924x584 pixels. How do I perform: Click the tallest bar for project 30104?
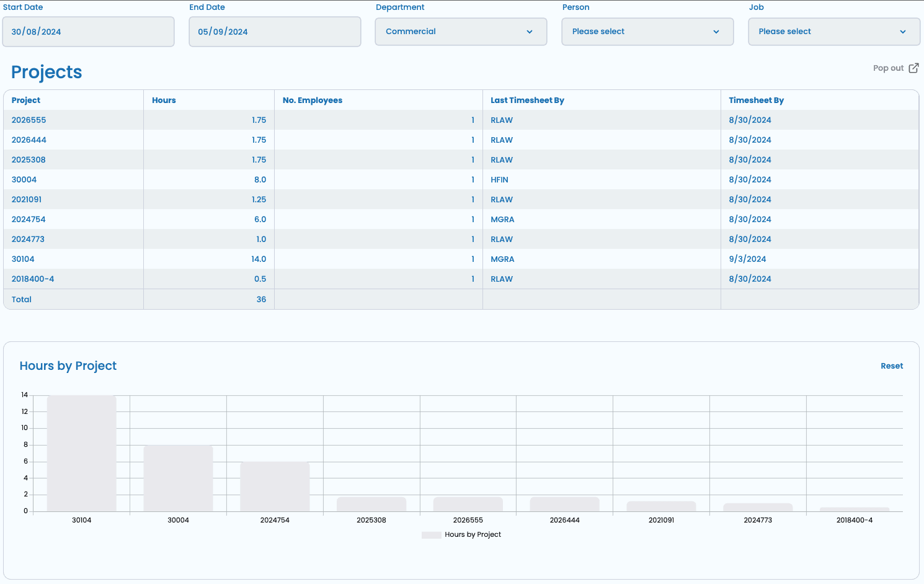81,453
